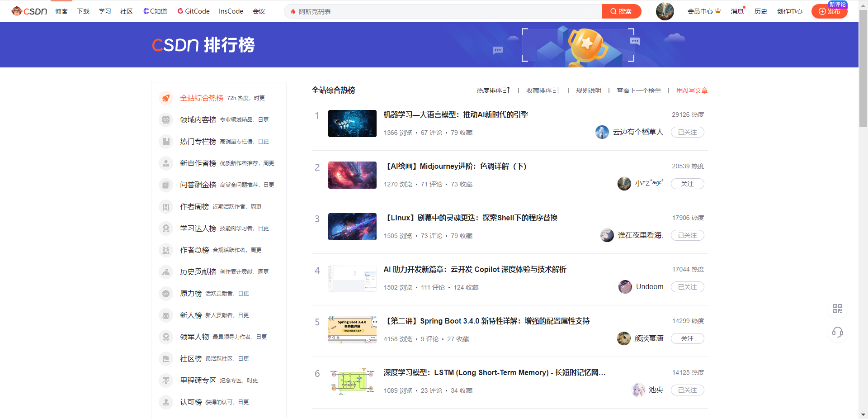Toggle 已关注 for 池央

(687, 390)
